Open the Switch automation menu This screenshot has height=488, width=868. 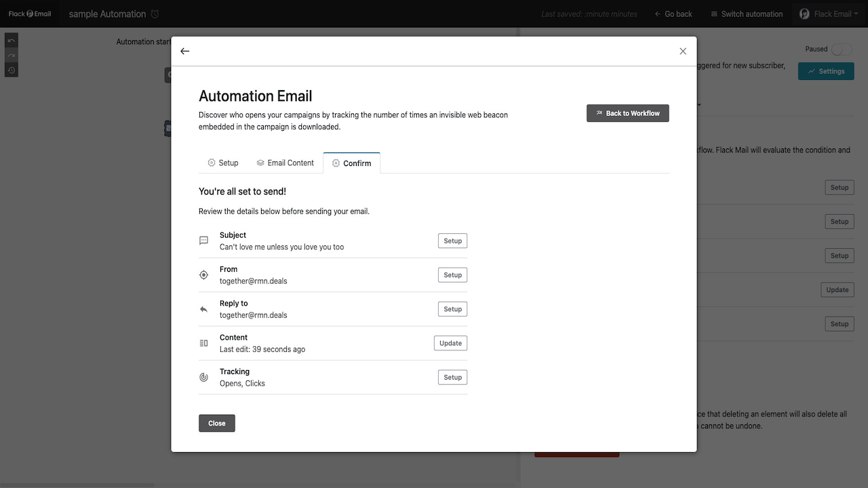pyautogui.click(x=746, y=14)
